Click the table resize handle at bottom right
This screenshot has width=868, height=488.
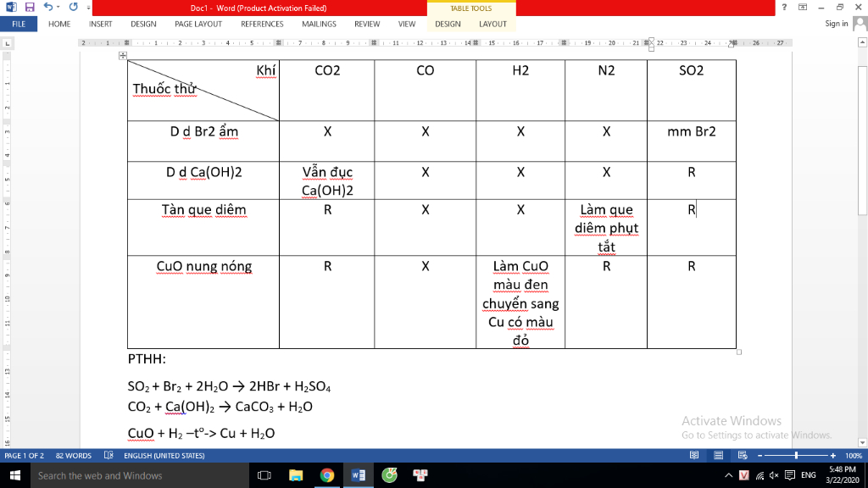click(739, 352)
